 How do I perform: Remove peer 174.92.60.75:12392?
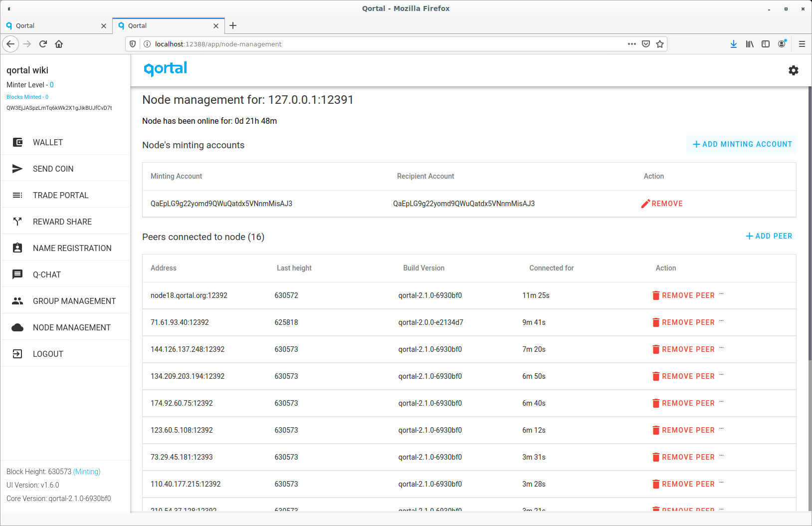pos(683,403)
